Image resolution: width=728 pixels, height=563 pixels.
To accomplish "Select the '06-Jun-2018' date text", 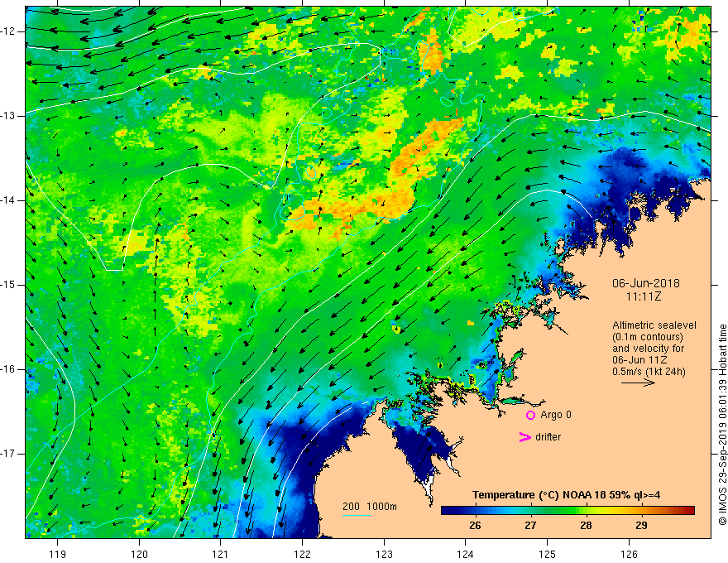I will click(646, 283).
